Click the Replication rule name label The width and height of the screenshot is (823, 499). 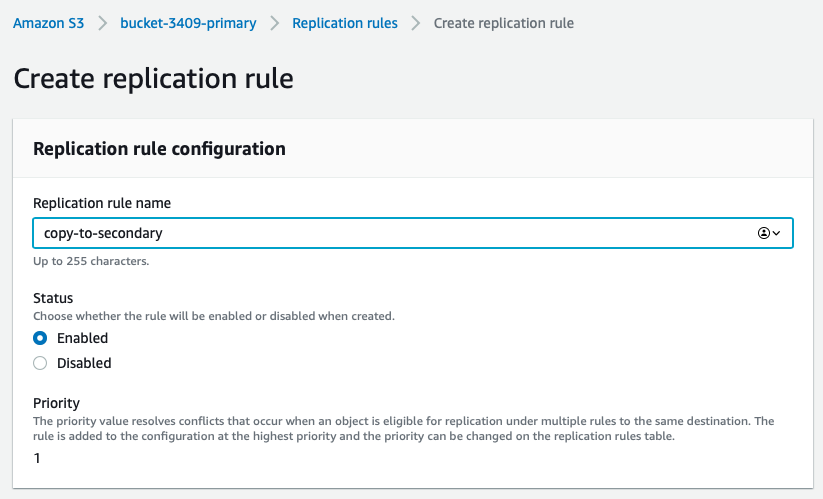tap(102, 203)
